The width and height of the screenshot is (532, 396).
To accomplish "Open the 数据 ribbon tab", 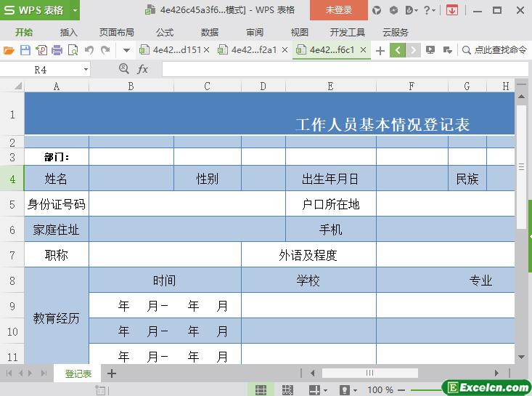I will pyautogui.click(x=209, y=32).
